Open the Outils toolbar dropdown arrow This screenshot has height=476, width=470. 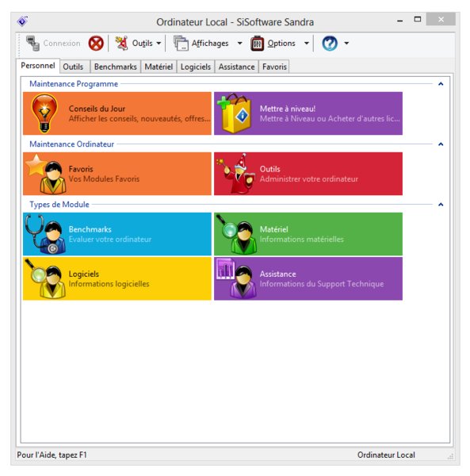point(159,44)
